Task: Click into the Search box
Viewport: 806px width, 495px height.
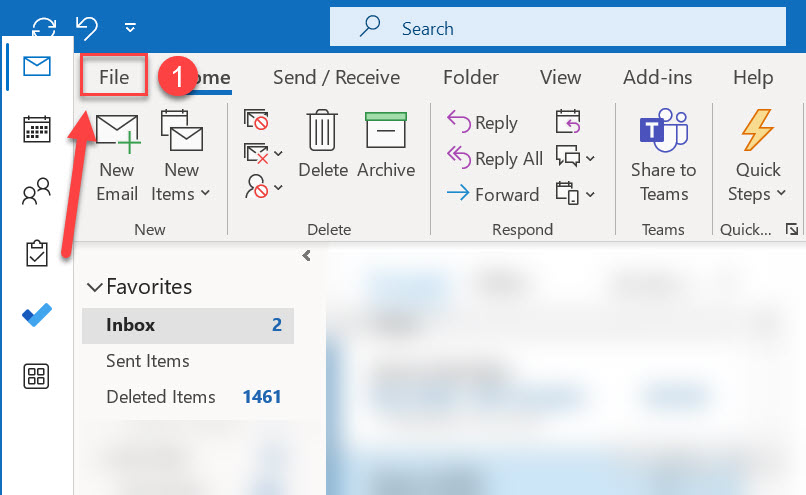Action: pos(558,27)
